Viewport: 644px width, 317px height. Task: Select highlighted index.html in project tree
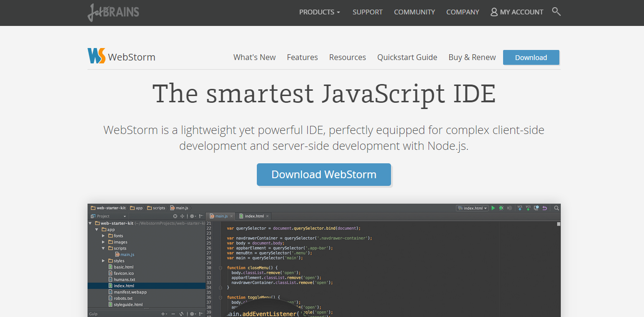(x=146, y=286)
